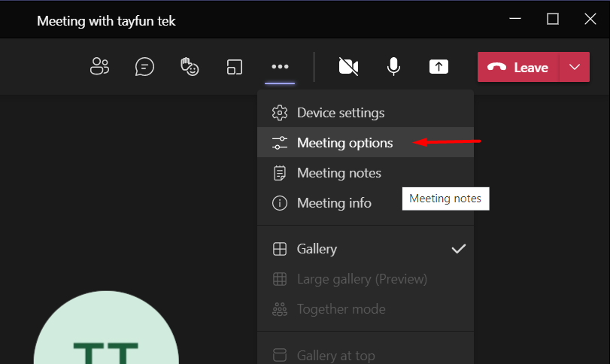The width and height of the screenshot is (610, 364).
Task: Click the Device settings gear icon
Action: click(280, 113)
